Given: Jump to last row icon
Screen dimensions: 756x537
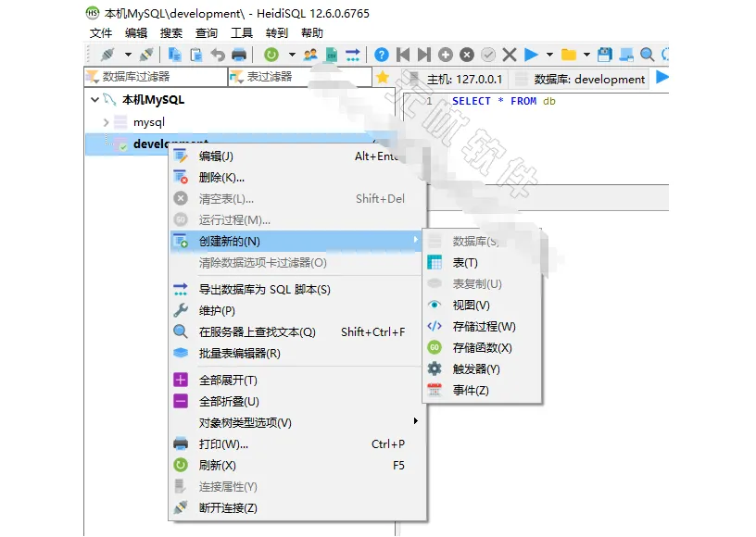Looking at the screenshot, I should point(424,55).
